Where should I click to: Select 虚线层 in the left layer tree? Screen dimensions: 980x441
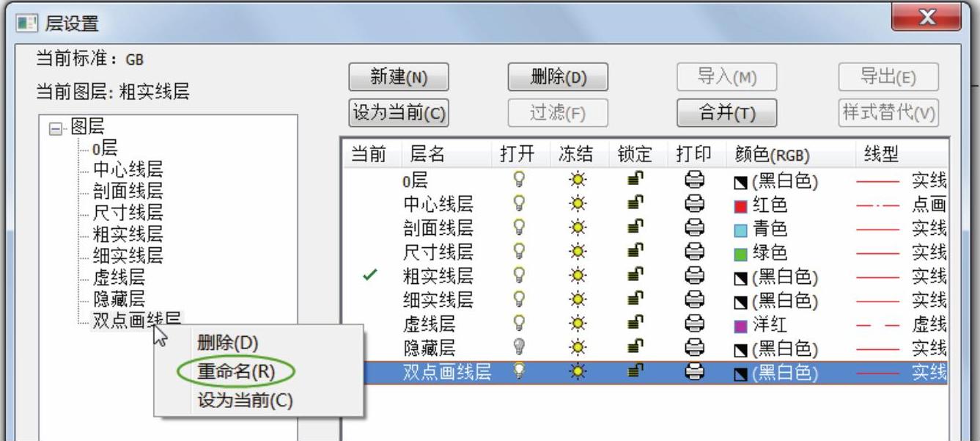pyautogui.click(x=119, y=277)
